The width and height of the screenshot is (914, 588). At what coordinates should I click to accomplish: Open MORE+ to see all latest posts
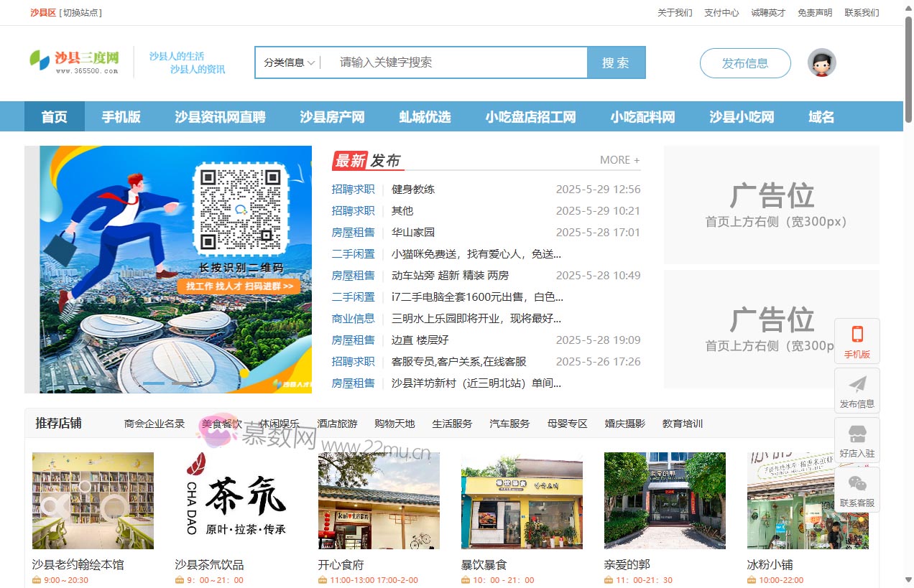click(x=619, y=160)
